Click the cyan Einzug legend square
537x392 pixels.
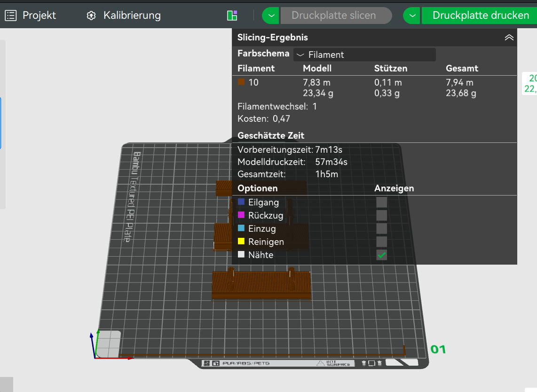[x=241, y=228]
